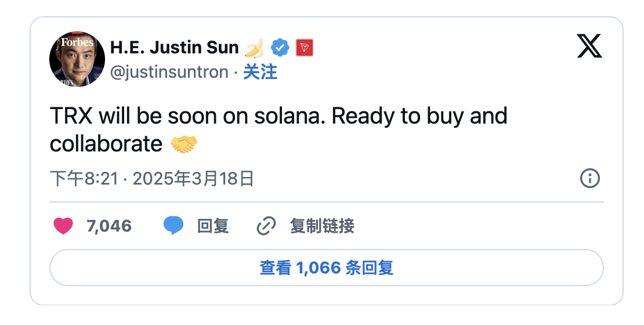Screen dimensions: 644x325
Task: Open the @justinsuntron handle link
Action: 169,72
